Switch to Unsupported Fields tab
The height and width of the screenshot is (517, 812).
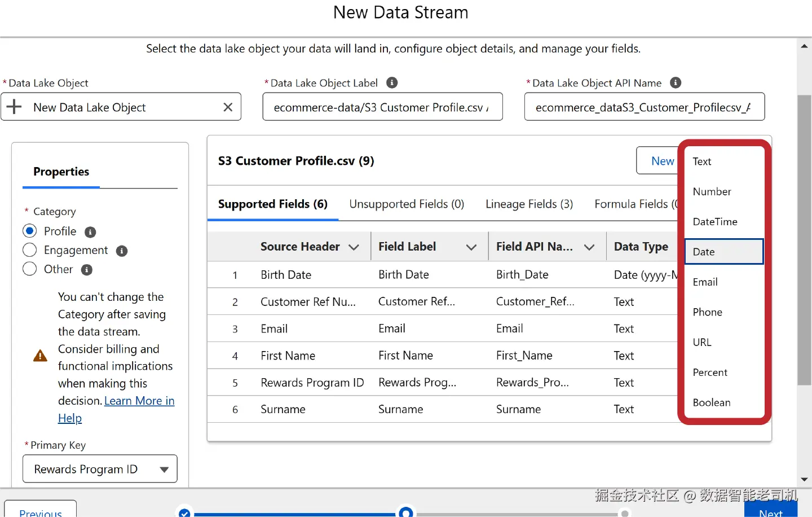[407, 204]
